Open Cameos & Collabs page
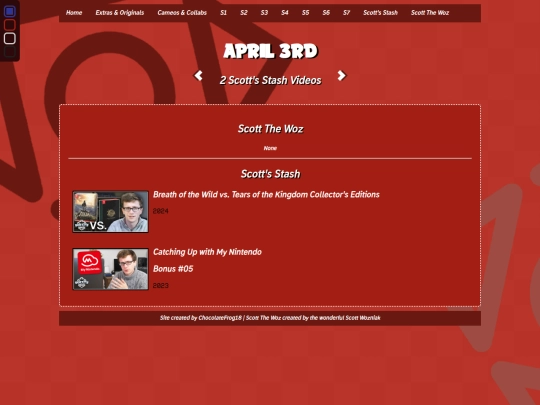The image size is (540, 405). pyautogui.click(x=182, y=13)
